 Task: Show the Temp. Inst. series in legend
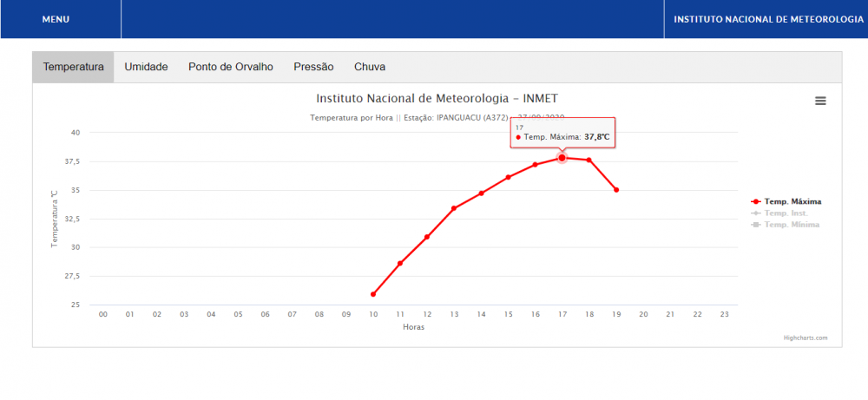pos(786,213)
